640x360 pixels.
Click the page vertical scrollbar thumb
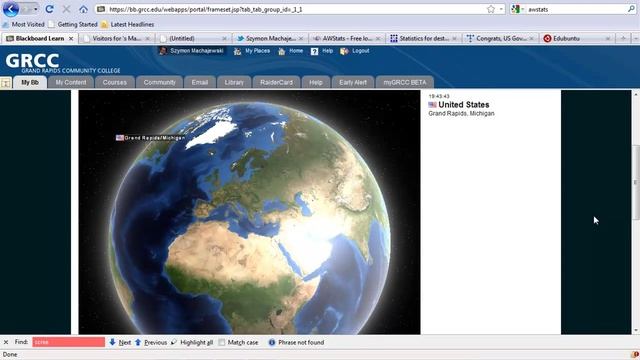(x=636, y=182)
